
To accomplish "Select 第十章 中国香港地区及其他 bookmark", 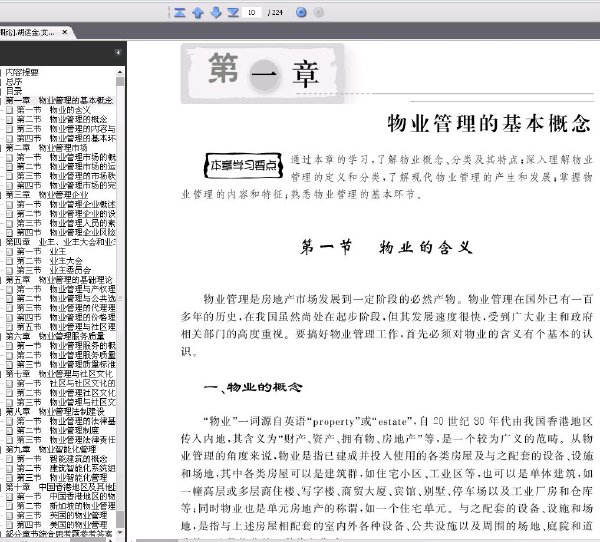I will (60, 487).
